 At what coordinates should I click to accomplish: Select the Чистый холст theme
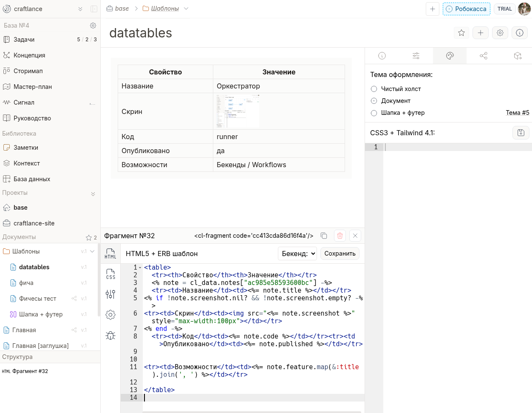pyautogui.click(x=374, y=89)
